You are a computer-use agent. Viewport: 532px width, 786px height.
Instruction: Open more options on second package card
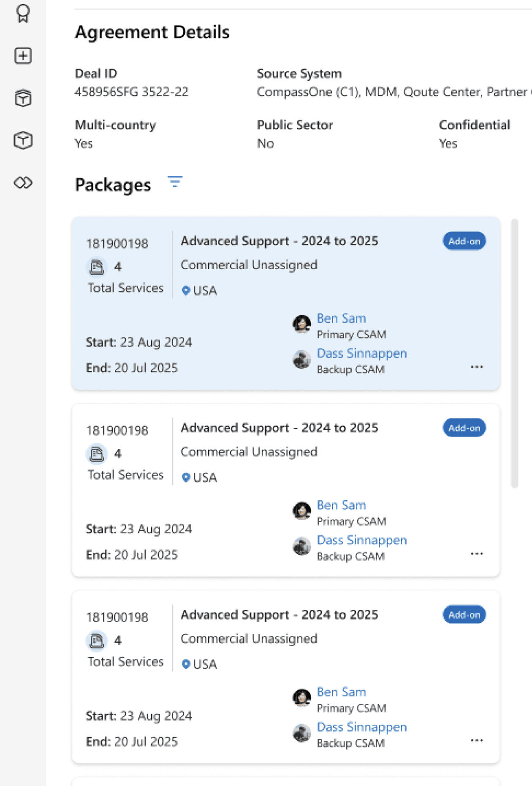(x=477, y=554)
